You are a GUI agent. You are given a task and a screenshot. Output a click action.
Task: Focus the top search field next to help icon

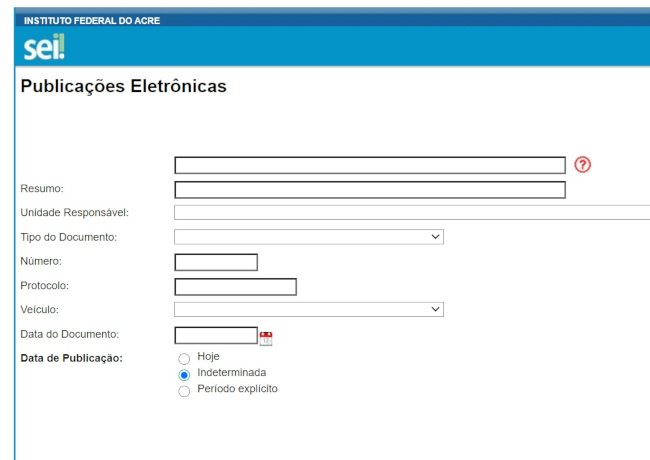(x=369, y=165)
